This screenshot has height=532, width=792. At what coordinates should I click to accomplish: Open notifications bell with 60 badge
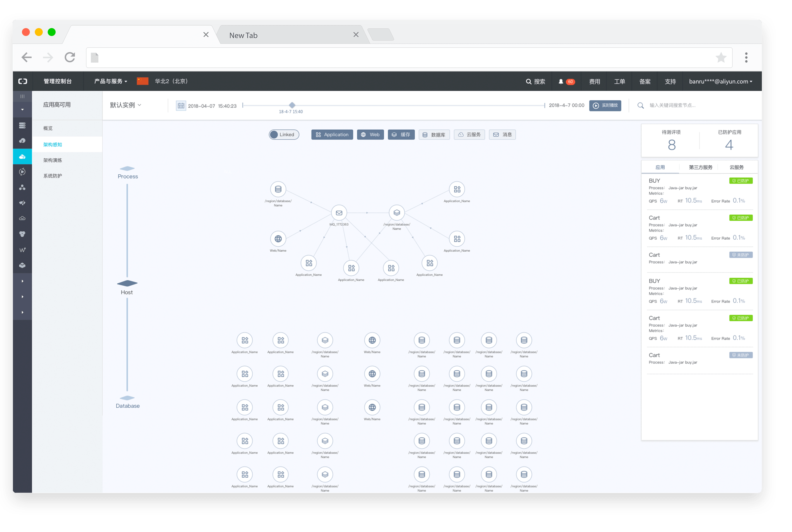tap(566, 82)
